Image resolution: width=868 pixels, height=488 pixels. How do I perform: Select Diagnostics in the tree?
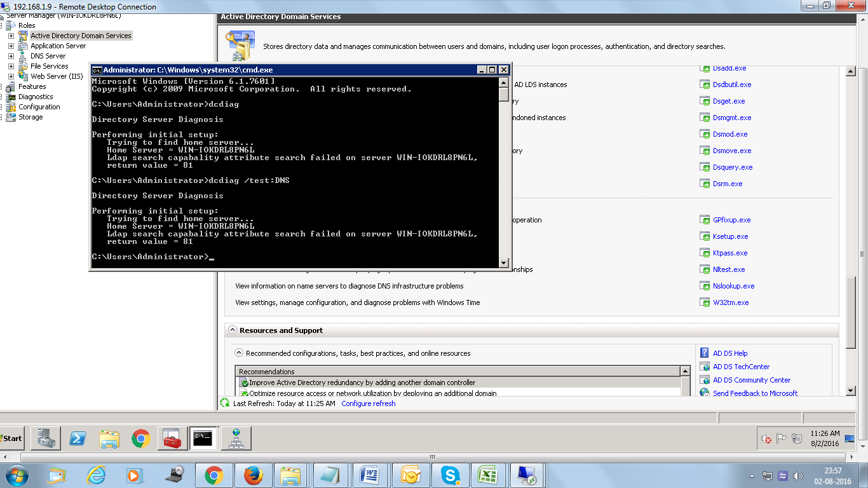tap(36, 97)
